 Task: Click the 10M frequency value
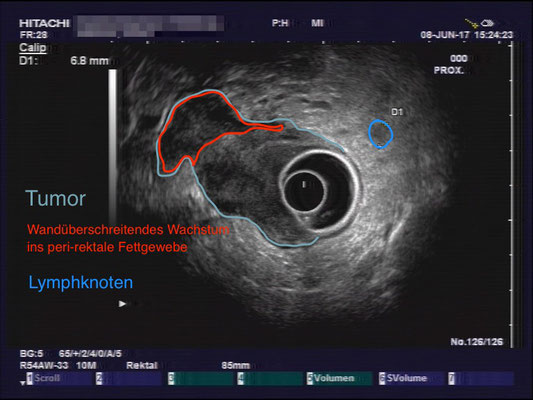[x=86, y=365]
